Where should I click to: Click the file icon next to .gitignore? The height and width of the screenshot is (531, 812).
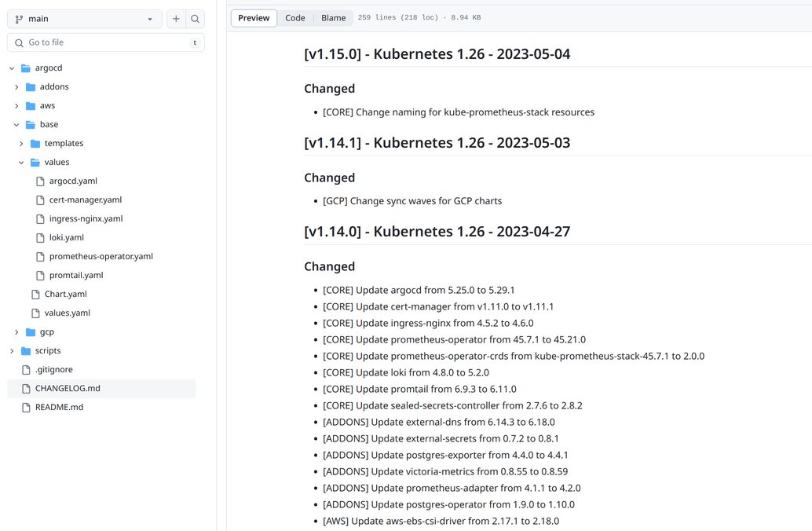(x=27, y=369)
